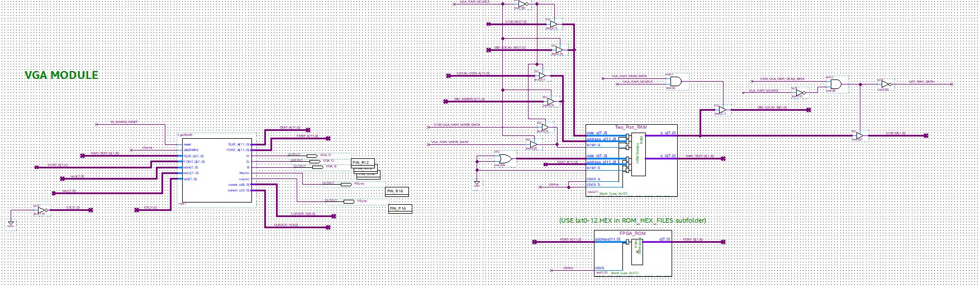Screen dimensions: 980x287
Task: Click the Block type: AUTO text in FPGA_ROM
Action: pyautogui.click(x=625, y=273)
